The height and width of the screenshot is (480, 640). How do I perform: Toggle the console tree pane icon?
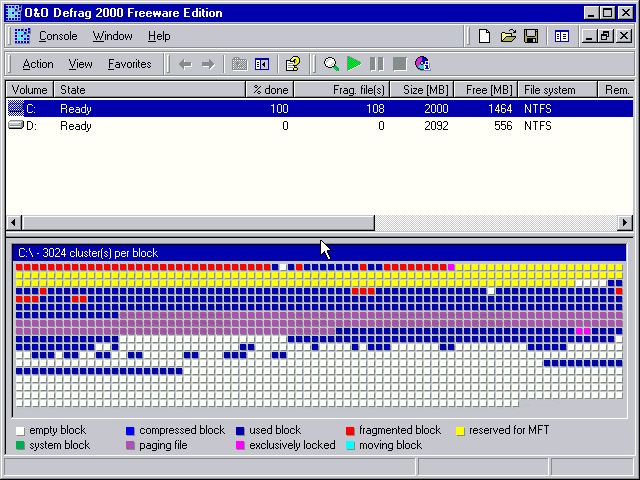click(262, 64)
